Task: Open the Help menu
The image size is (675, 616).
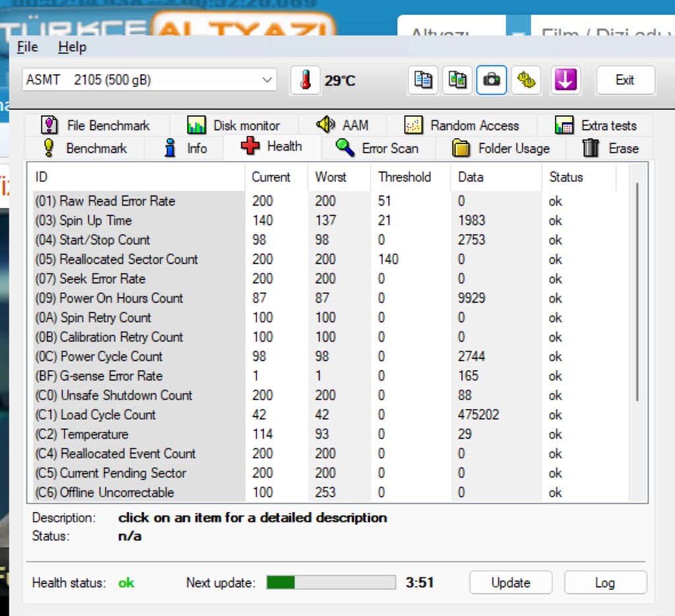Action: (72, 47)
